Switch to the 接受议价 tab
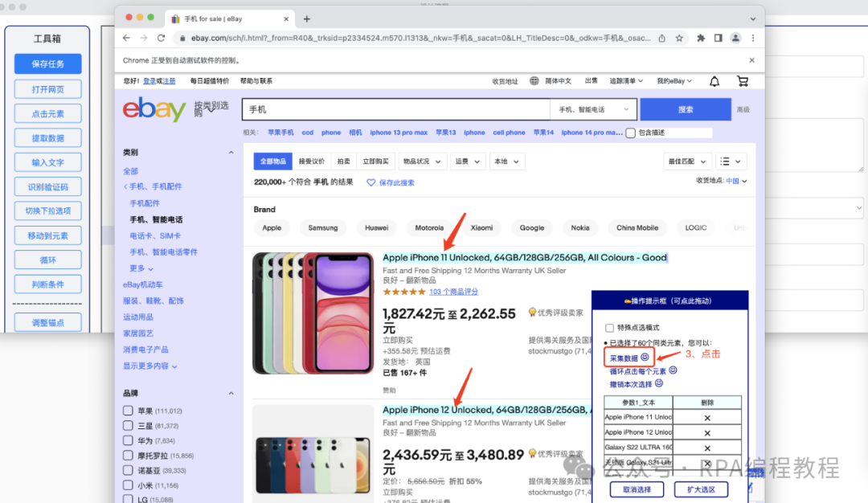Image resolution: width=868 pixels, height=503 pixels. coord(312,162)
